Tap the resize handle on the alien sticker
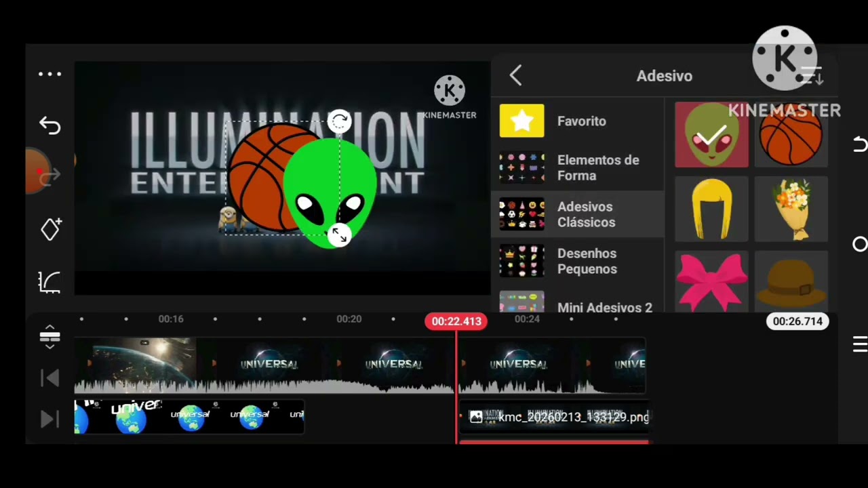 pyautogui.click(x=339, y=235)
